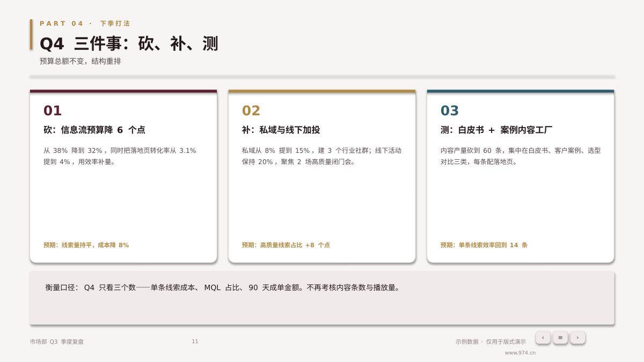Click paragraph starting 从 38% 降到 32%

(120, 156)
